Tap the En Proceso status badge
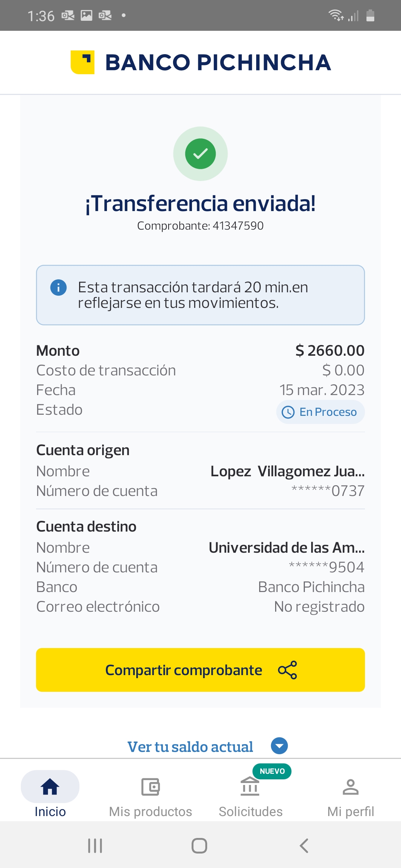 [320, 412]
